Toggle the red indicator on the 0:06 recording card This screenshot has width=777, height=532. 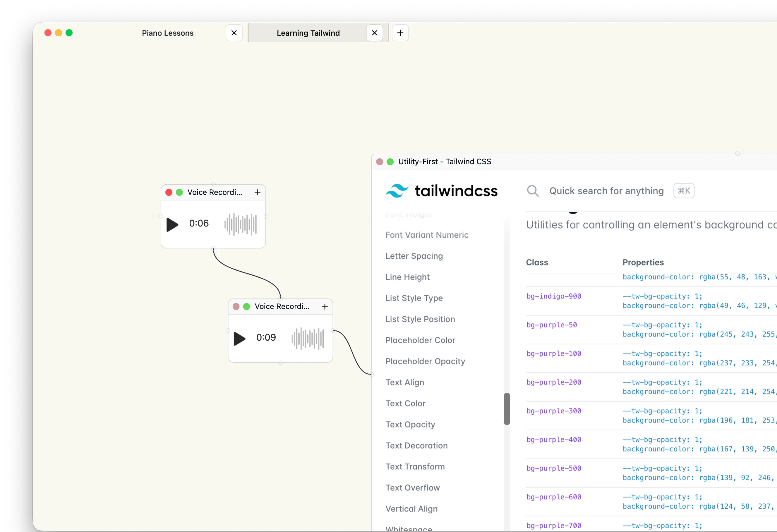(169, 192)
